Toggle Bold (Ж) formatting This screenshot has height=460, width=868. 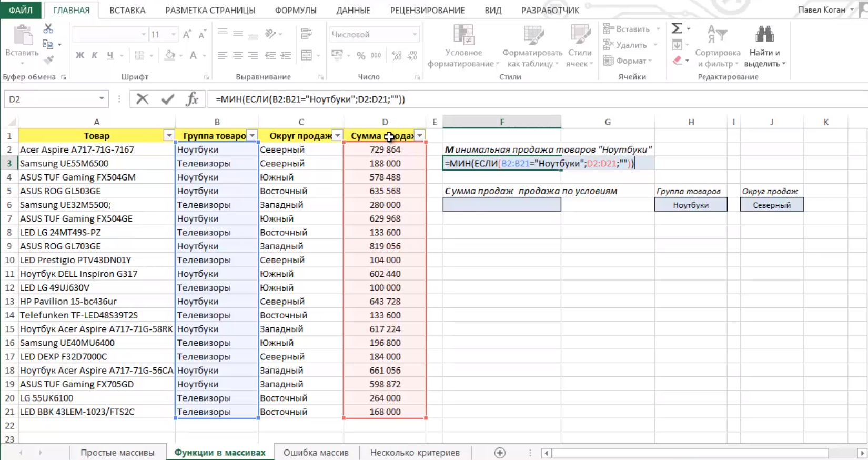tap(80, 55)
